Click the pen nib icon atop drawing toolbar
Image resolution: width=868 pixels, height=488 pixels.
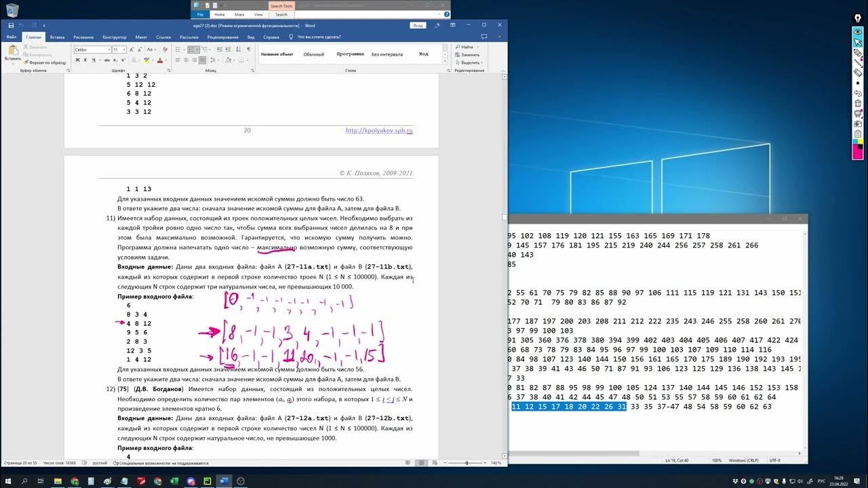coord(858,18)
